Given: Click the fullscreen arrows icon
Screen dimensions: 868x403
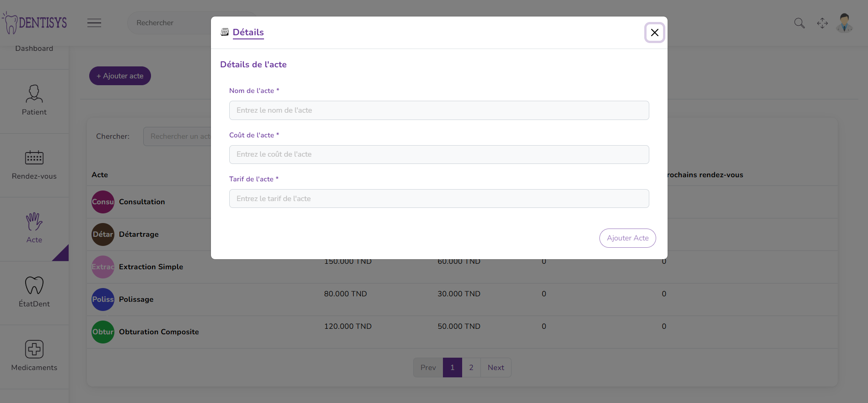Looking at the screenshot, I should [x=822, y=23].
